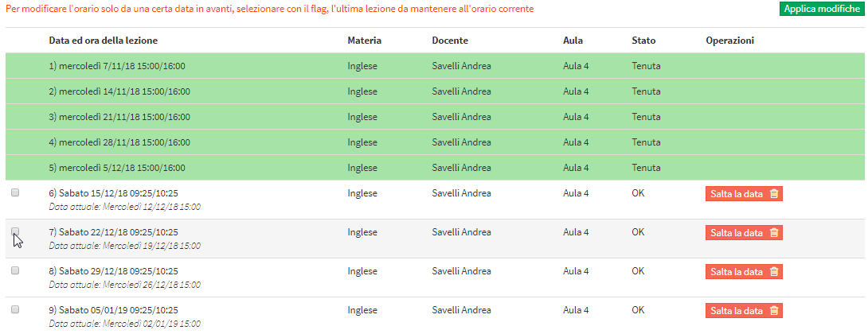Click Salta la data text for lesson 6
Screen dimensions: 868x334
737,194
